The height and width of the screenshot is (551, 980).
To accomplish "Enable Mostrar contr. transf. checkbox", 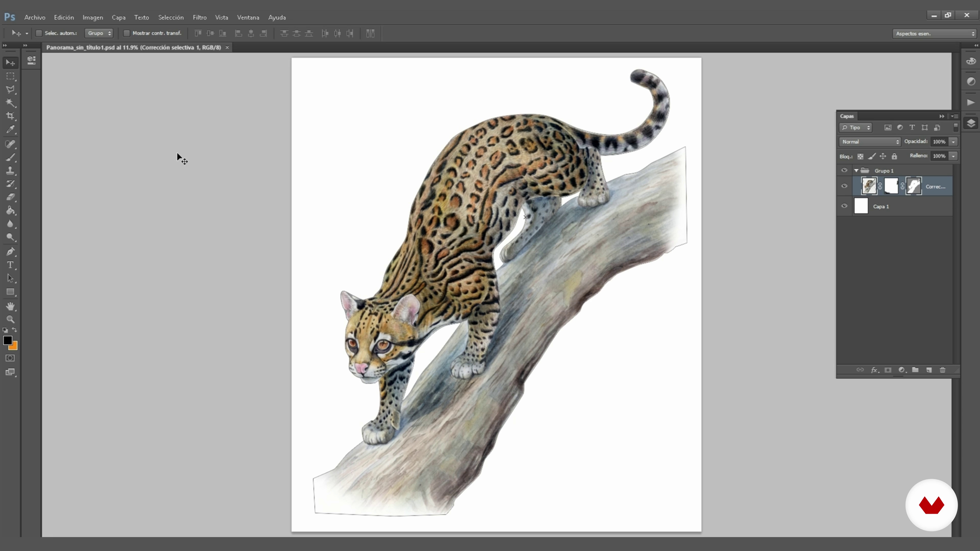I will [127, 33].
